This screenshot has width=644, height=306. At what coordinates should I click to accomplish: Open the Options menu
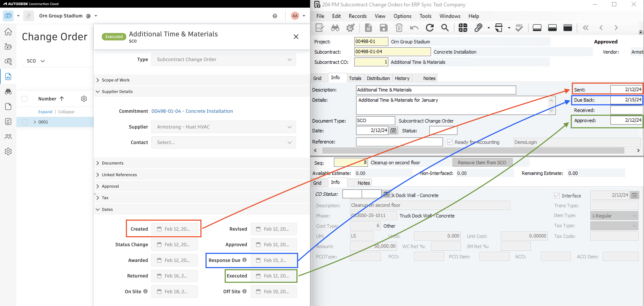tap(402, 16)
